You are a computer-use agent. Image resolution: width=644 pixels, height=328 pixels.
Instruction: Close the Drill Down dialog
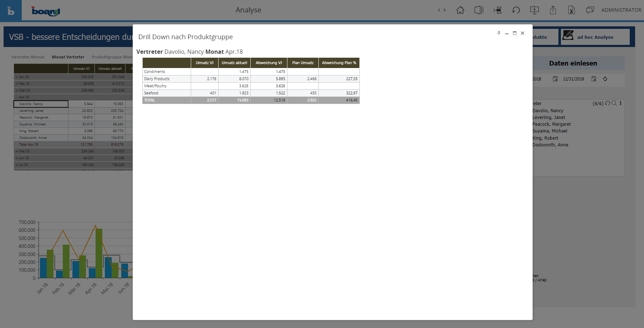[x=522, y=33]
